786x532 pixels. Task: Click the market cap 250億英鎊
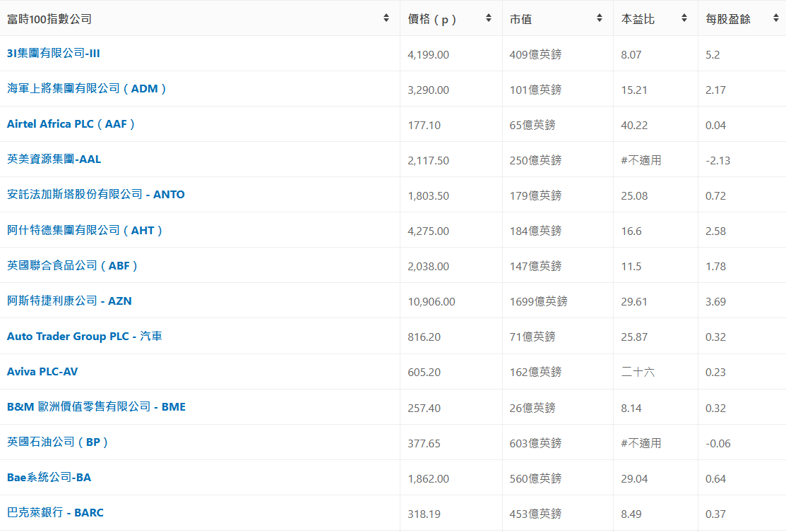535,160
